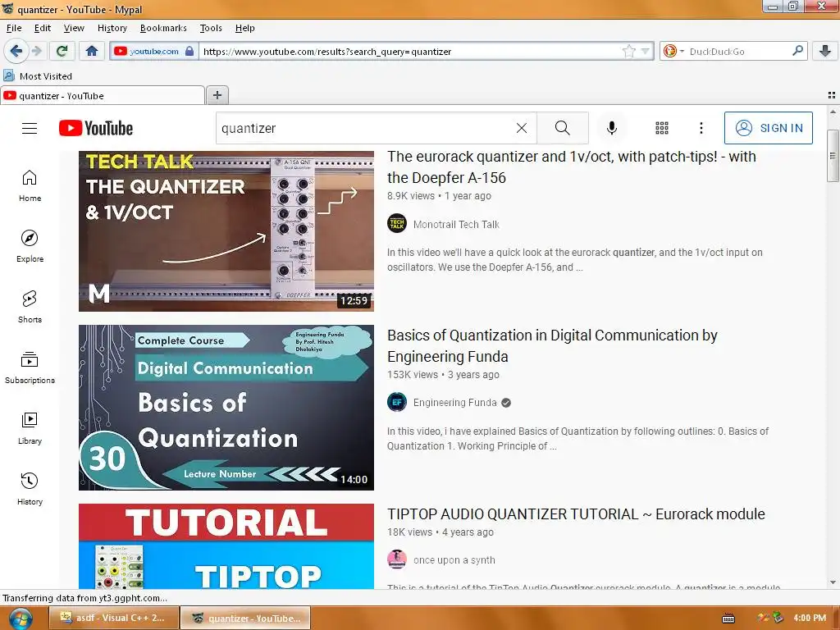Open Library in the sidebar
This screenshot has height=630, width=840.
30,428
